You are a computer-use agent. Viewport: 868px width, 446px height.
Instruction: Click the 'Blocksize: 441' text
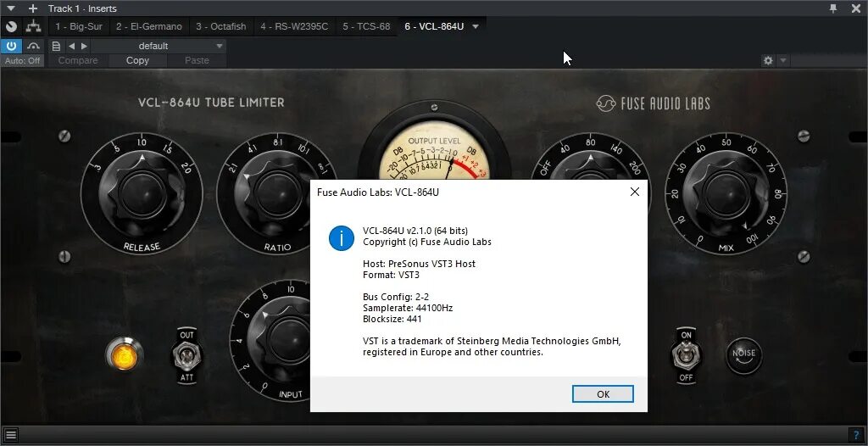[x=392, y=319]
